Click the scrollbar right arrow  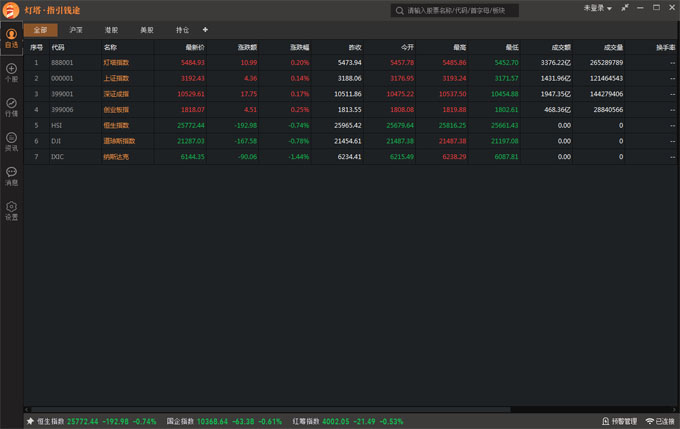point(674,409)
